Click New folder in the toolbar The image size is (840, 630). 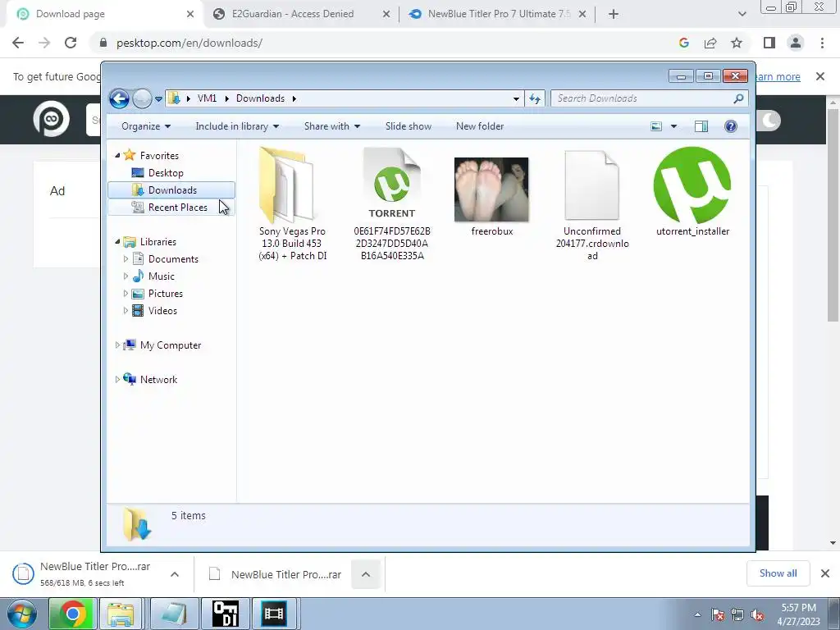(480, 126)
